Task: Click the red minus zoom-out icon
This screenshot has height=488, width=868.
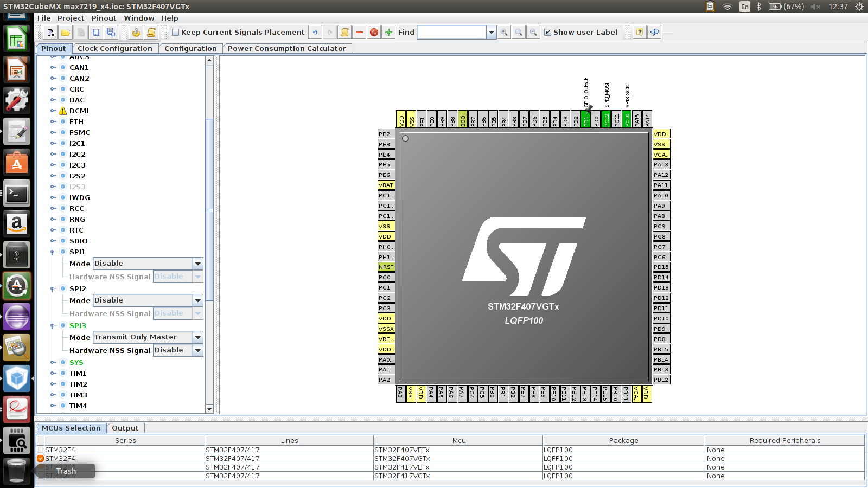Action: click(x=359, y=33)
